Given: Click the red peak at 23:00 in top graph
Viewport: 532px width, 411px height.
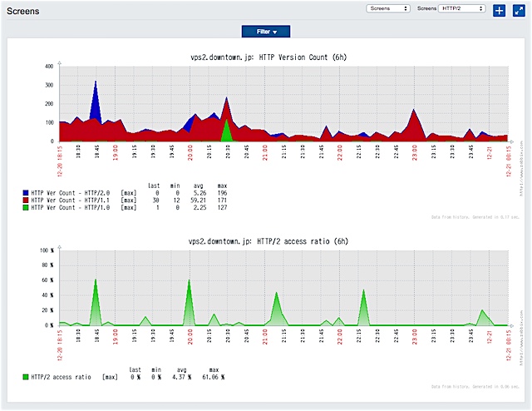Looking at the screenshot, I should [x=414, y=124].
